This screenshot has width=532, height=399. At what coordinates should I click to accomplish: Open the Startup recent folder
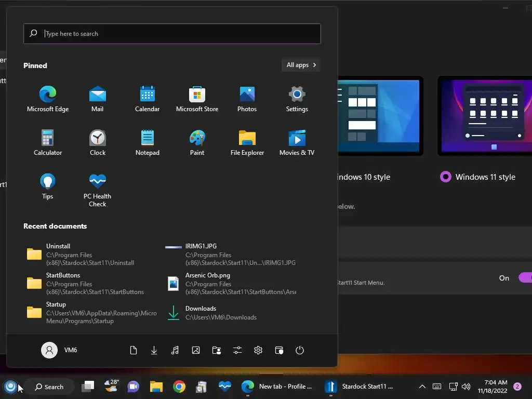(91, 312)
